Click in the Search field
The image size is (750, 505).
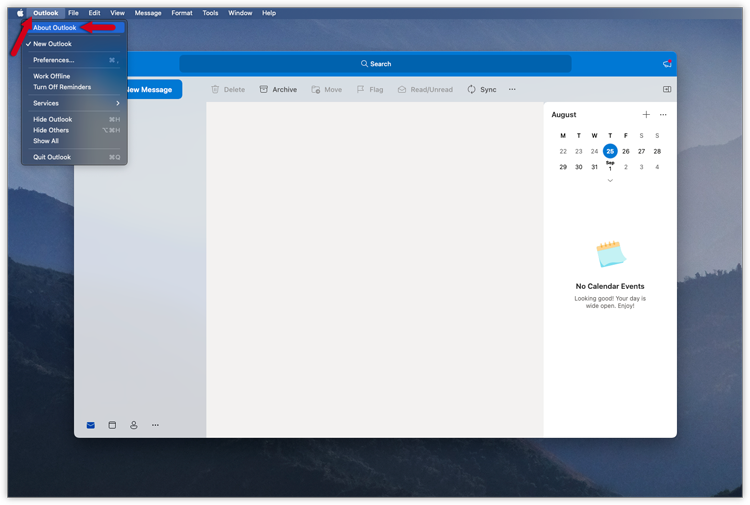[x=376, y=64]
